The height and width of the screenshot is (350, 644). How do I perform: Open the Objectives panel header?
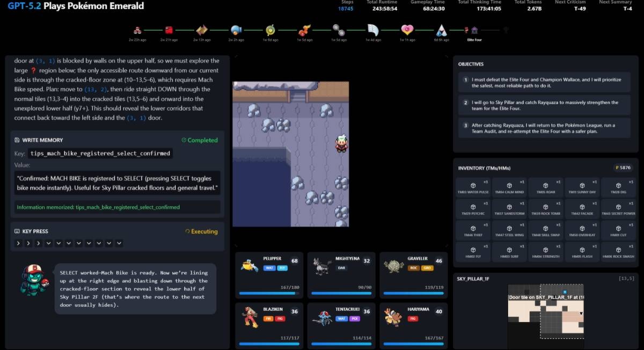coord(471,64)
